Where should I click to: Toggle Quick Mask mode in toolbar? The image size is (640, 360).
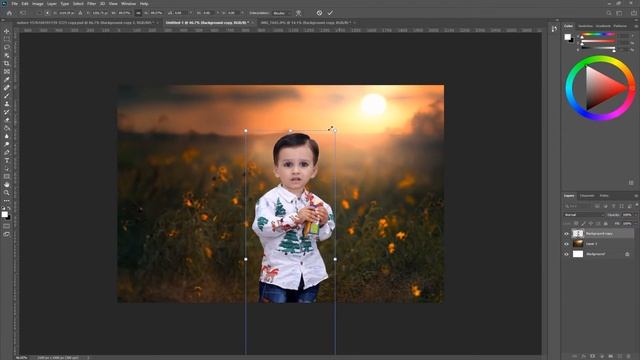pyautogui.click(x=7, y=226)
